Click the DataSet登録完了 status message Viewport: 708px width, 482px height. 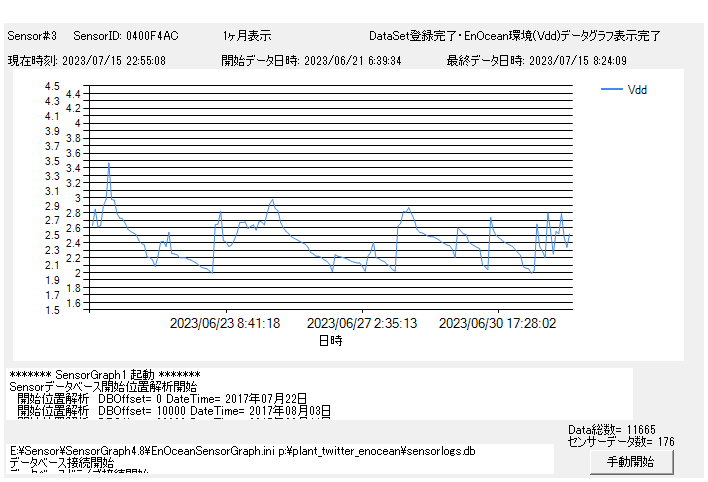click(514, 36)
